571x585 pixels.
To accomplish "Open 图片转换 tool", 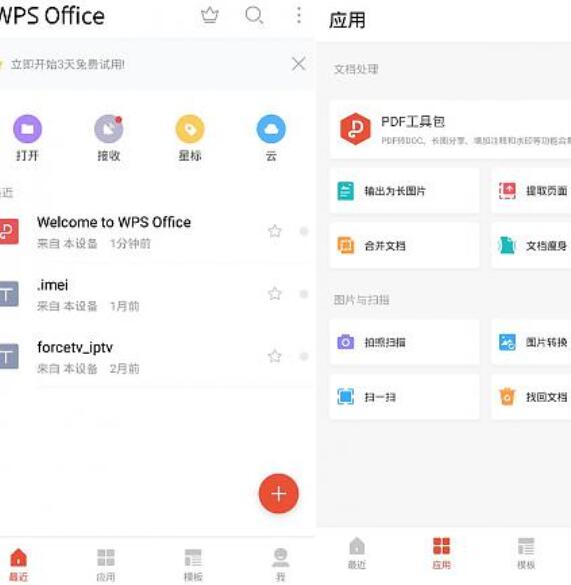I will 531,342.
